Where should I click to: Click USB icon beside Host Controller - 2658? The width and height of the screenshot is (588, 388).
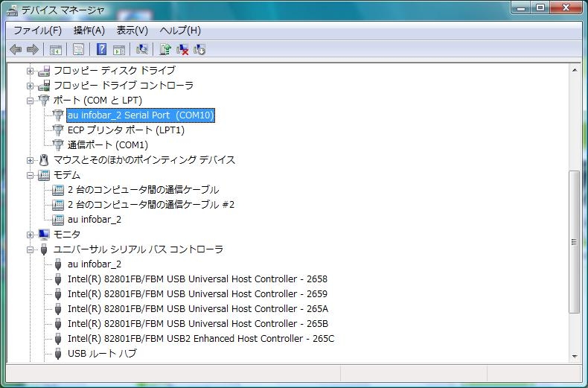(x=58, y=279)
